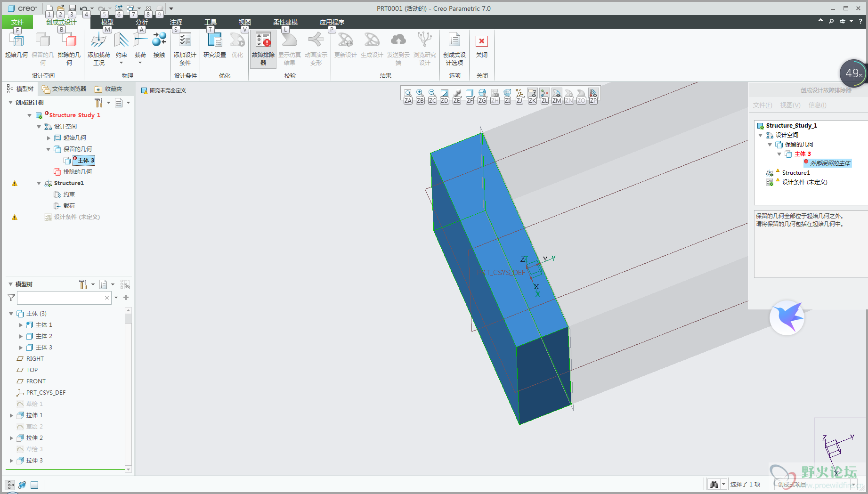Click the perspective view icon
Image resolution: width=868 pixels, height=494 pixels.
507,93
